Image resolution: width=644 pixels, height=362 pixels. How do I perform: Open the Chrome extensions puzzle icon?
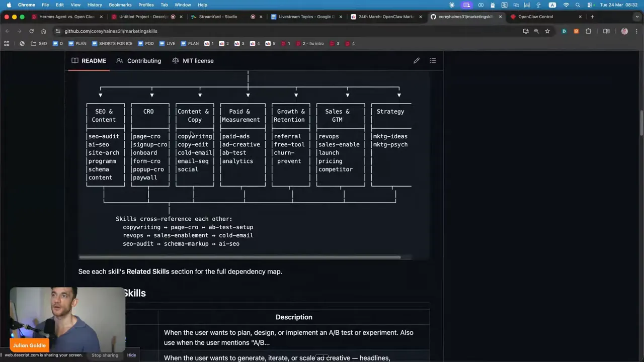pyautogui.click(x=588, y=31)
